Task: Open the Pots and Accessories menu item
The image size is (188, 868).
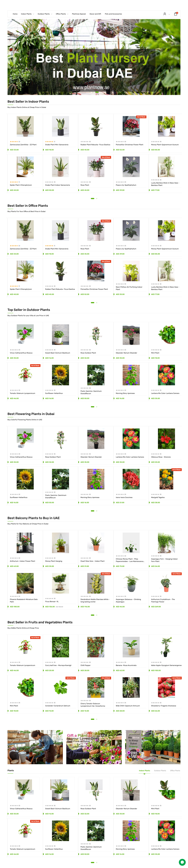Action: (113, 14)
